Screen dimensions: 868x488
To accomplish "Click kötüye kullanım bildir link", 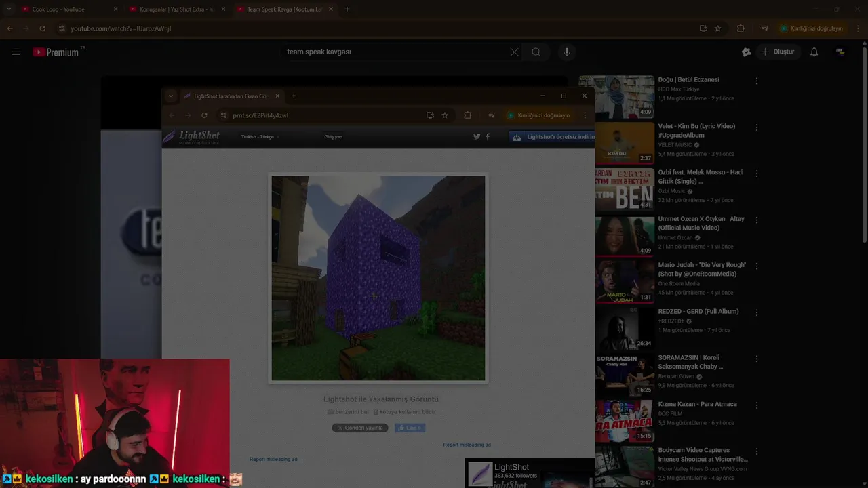I will point(404,412).
